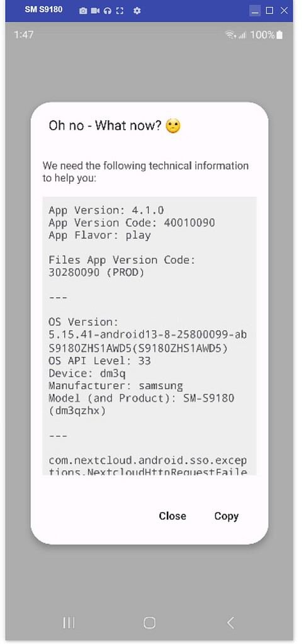Tap the Android back navigation arrow
The width and height of the screenshot is (304, 644).
pyautogui.click(x=230, y=623)
